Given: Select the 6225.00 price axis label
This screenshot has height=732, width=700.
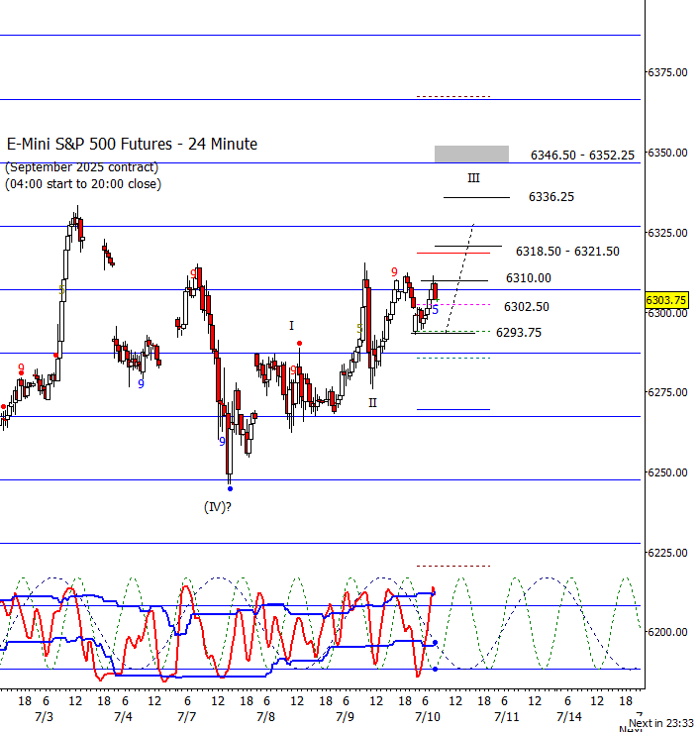Looking at the screenshot, I should (x=667, y=553).
